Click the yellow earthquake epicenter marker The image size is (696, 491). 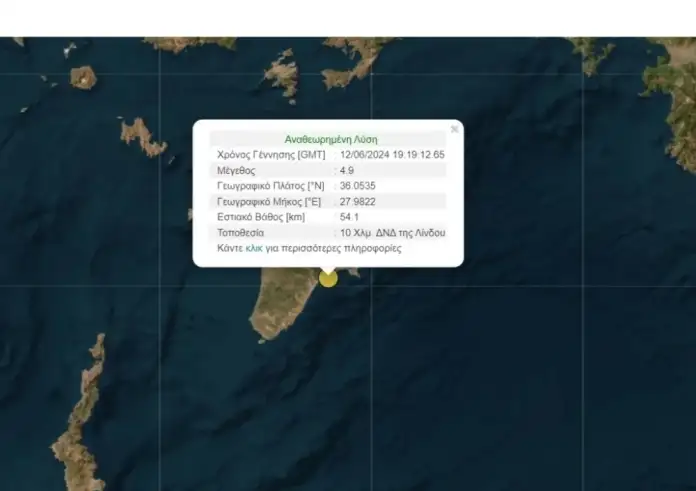tap(328, 277)
